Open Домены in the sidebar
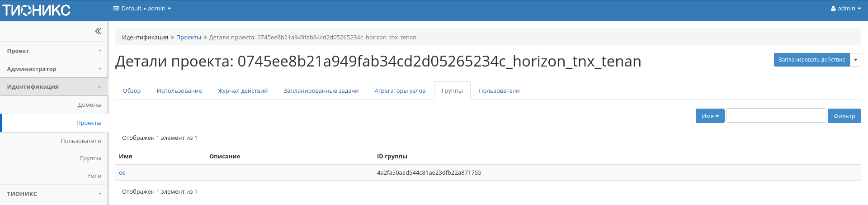The image size is (868, 205). (90, 105)
